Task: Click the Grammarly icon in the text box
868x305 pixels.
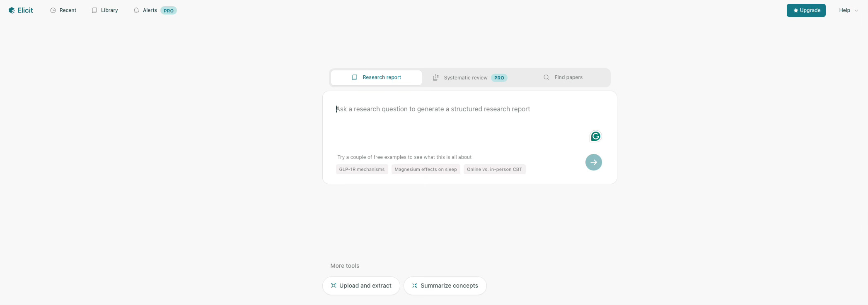Action: click(x=595, y=136)
